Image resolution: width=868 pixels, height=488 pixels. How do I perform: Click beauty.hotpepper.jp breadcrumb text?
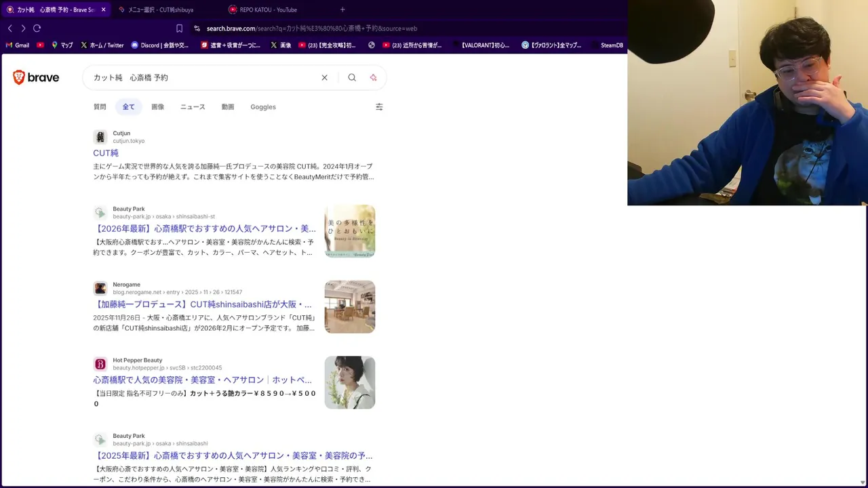[167, 368]
